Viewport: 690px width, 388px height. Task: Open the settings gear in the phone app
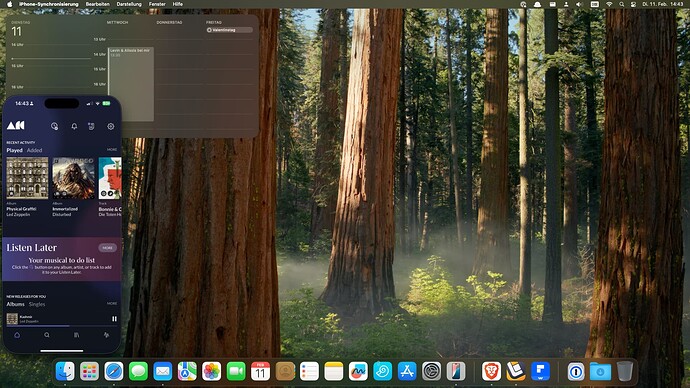110,126
